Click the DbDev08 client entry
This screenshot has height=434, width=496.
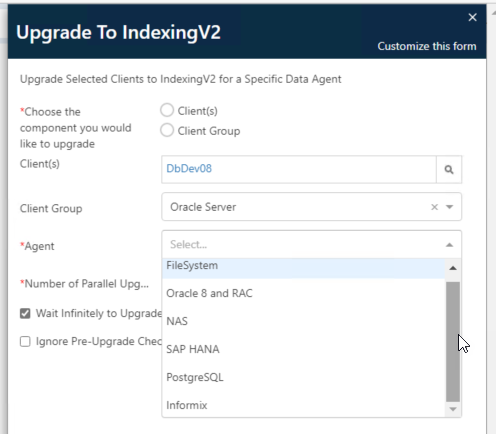[x=189, y=169]
